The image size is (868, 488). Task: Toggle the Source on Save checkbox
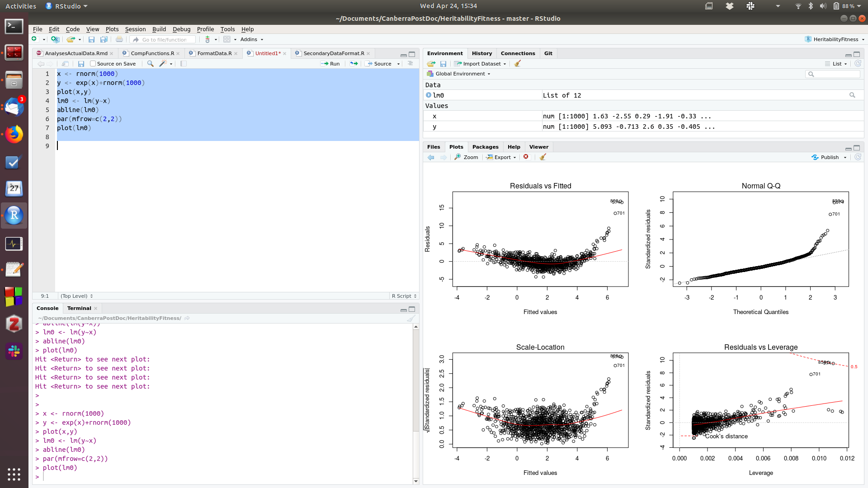pos(93,64)
